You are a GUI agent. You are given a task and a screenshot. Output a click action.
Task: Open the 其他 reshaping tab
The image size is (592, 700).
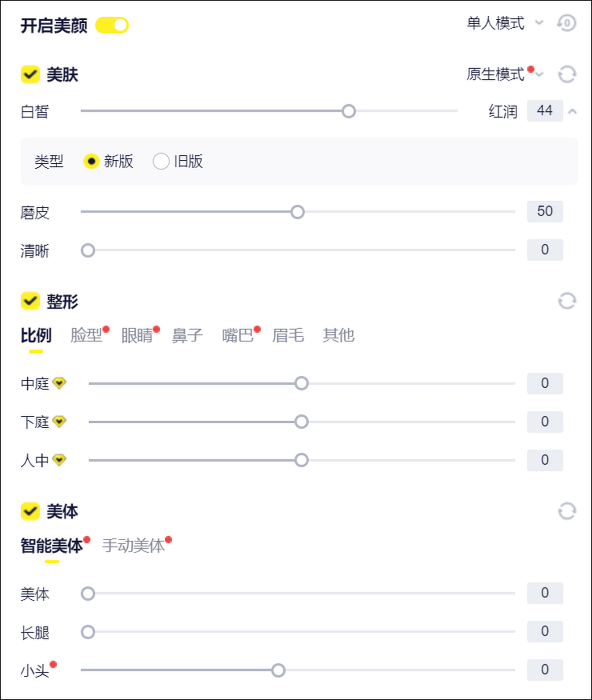(x=338, y=335)
